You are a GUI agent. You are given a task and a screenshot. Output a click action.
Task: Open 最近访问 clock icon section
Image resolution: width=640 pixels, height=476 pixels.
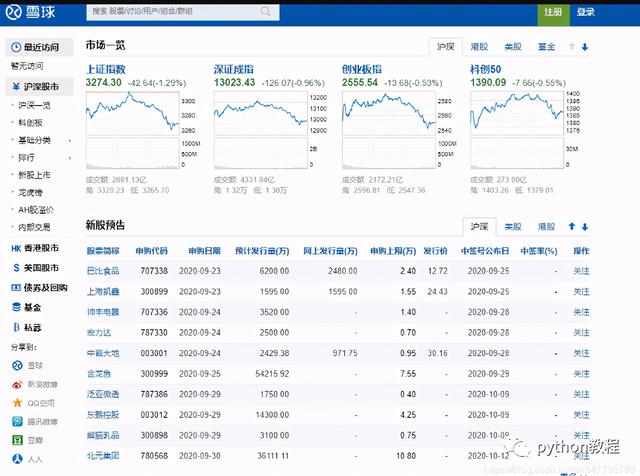(16, 47)
